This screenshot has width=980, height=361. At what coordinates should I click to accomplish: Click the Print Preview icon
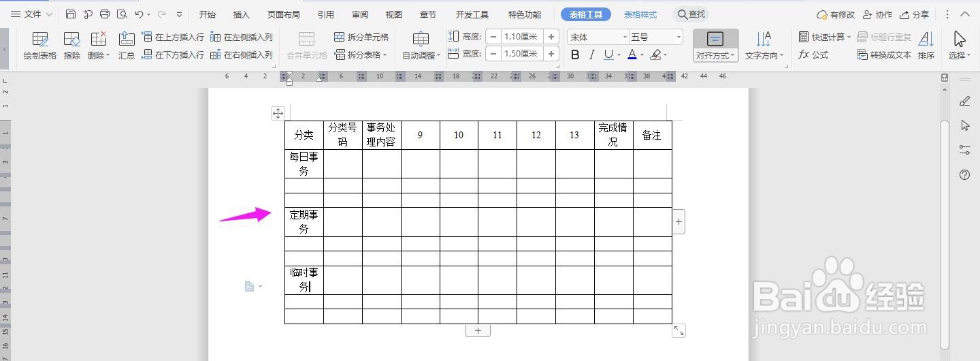pyautogui.click(x=122, y=14)
